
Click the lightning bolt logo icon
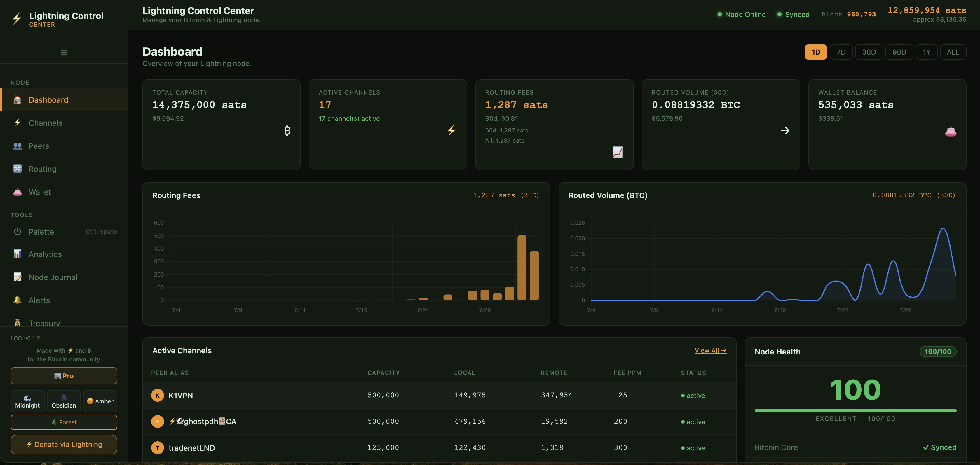point(17,19)
